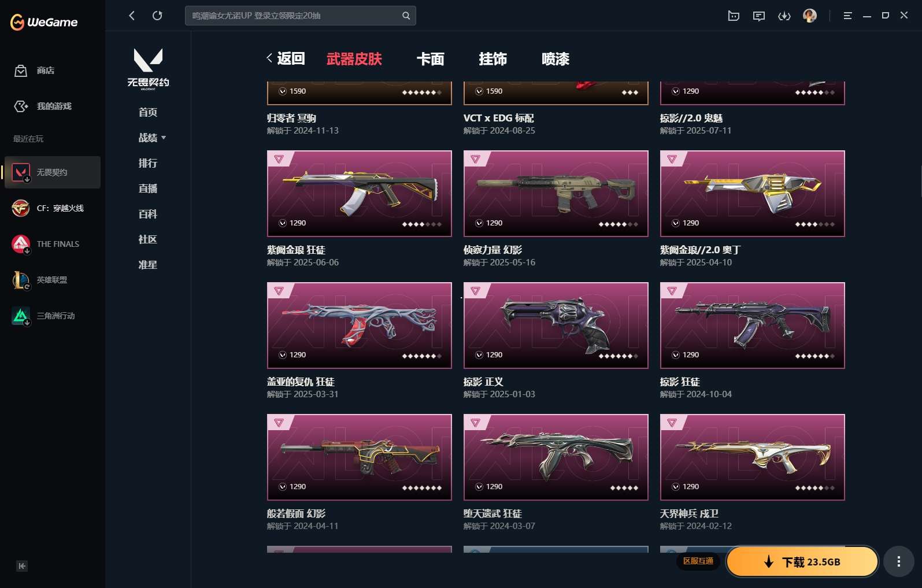The image size is (922, 588).
Task: Click the 下载 23.5GB button
Action: pyautogui.click(x=802, y=561)
